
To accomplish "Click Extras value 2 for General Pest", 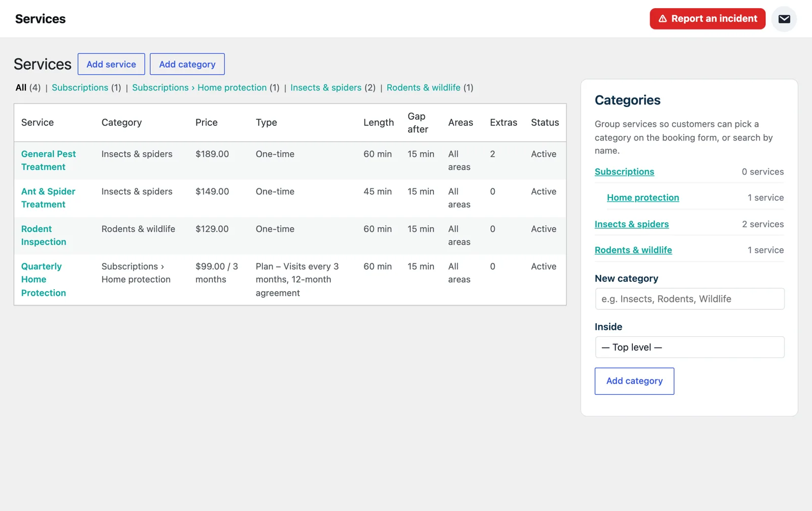I will coord(492,154).
